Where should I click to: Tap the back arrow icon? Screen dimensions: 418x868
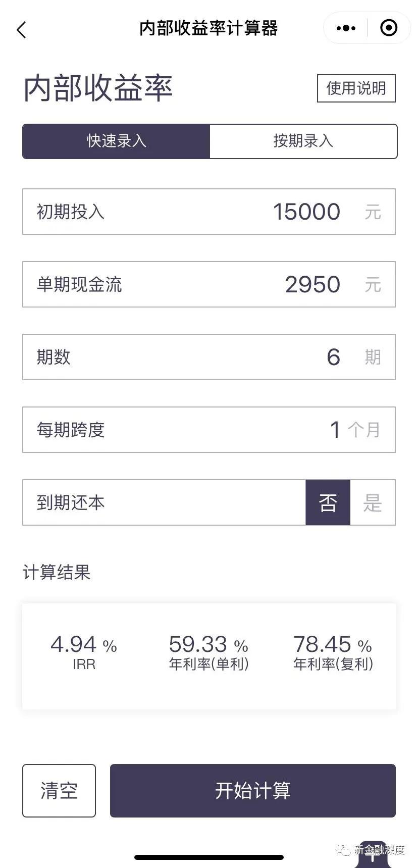coord(21,30)
